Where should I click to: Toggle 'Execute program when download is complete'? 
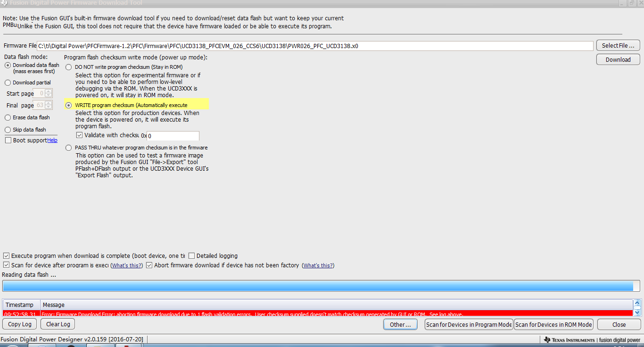(6, 256)
